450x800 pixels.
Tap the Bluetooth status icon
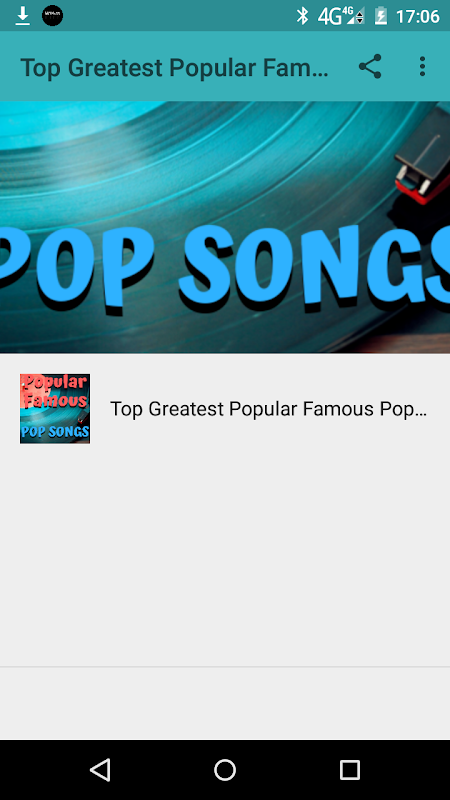[303, 16]
